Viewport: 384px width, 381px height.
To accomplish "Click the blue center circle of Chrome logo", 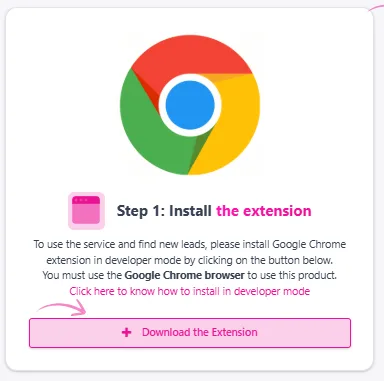I will coord(190,105).
